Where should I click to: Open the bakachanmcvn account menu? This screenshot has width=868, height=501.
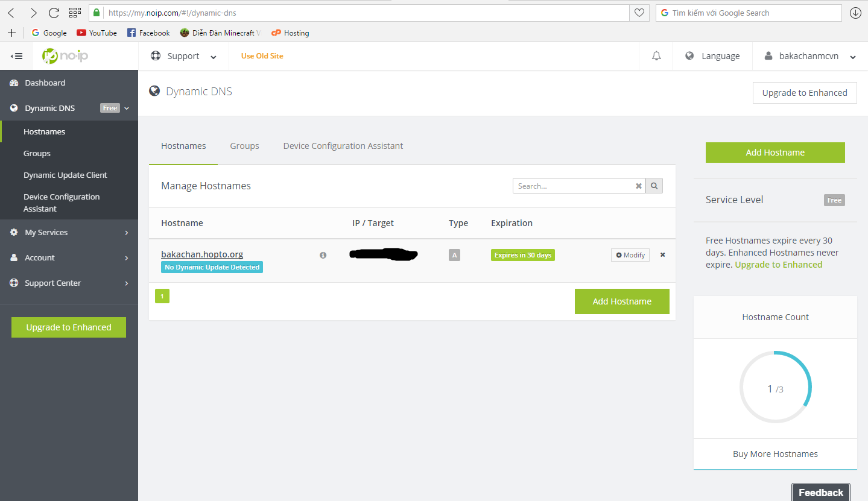point(810,56)
